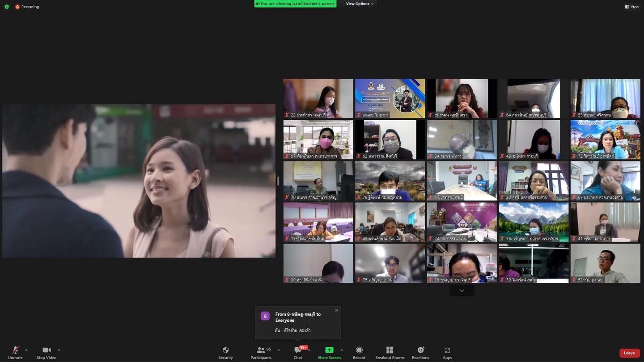644x362 pixels.
Task: Start recording with the Record button
Action: 359,352
